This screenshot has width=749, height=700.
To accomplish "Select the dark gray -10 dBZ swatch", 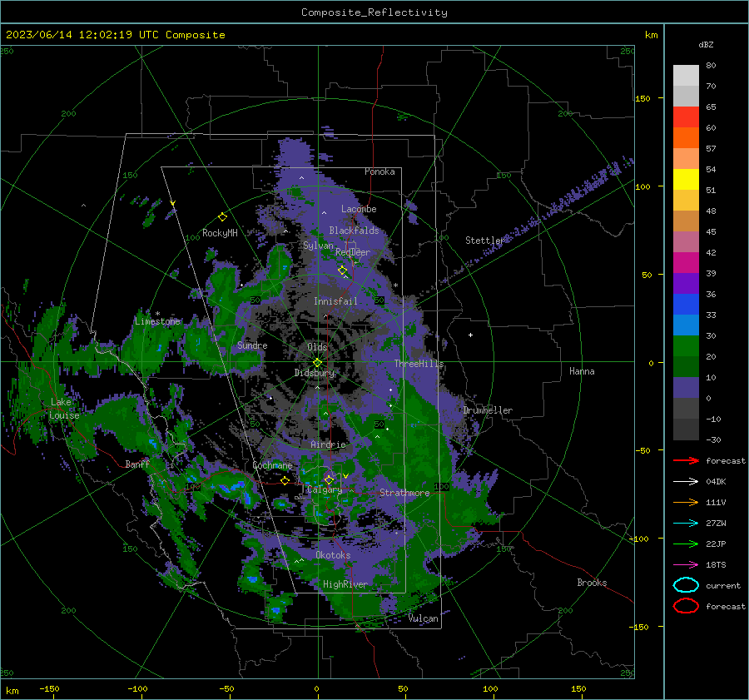I will (686, 429).
